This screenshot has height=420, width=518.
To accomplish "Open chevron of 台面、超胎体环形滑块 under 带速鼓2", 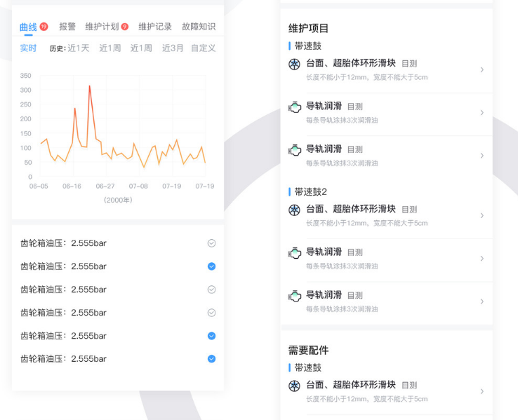I will pyautogui.click(x=482, y=216).
